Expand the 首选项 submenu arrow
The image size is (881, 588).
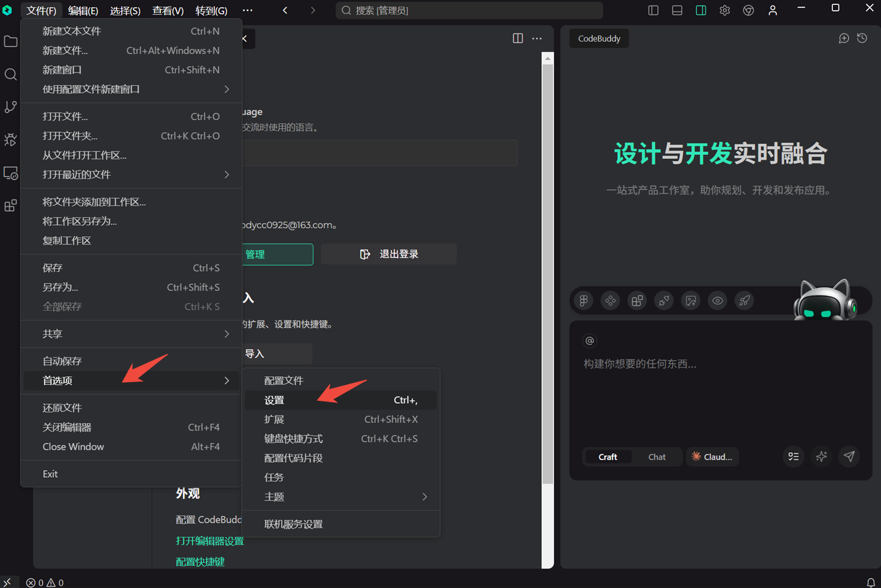(x=227, y=380)
